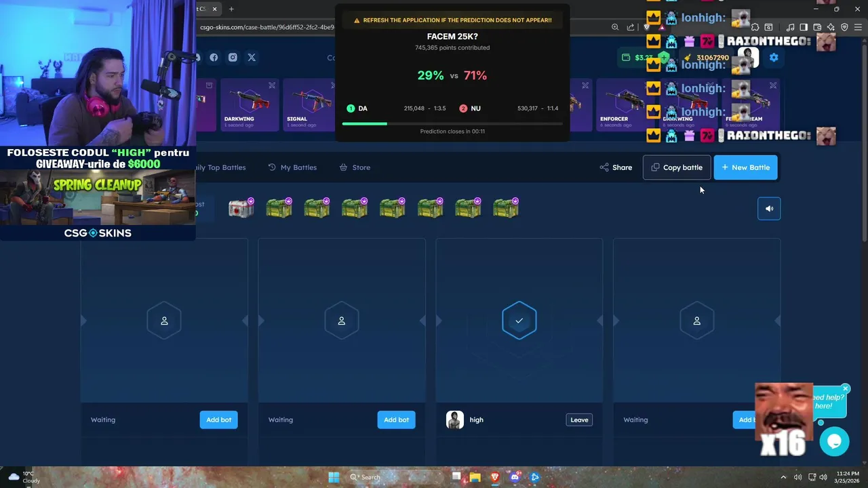Add a bot to the first waiting slot
The image size is (868, 488).
click(x=218, y=420)
